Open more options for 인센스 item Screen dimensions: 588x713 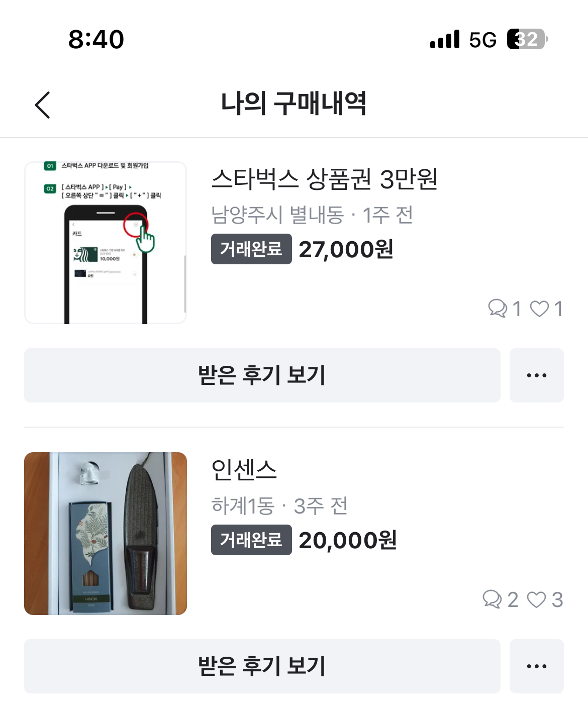(x=536, y=666)
